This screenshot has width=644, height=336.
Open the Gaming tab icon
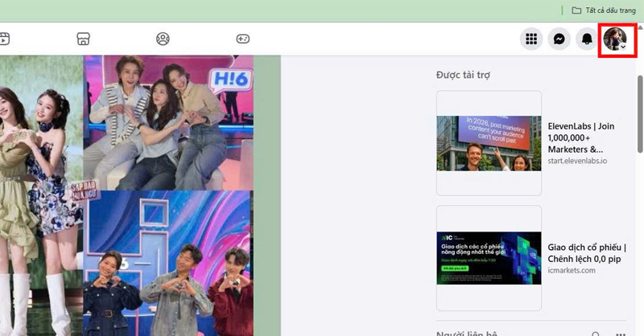tap(242, 39)
